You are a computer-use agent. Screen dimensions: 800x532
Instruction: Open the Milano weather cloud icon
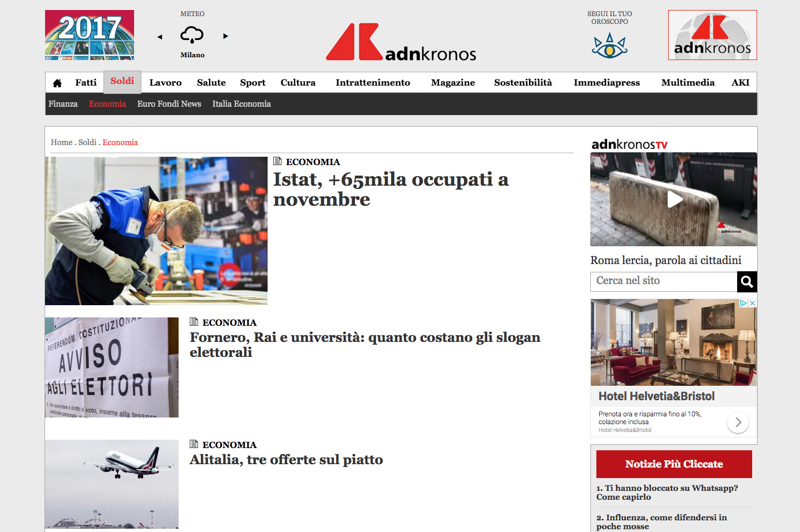[192, 35]
